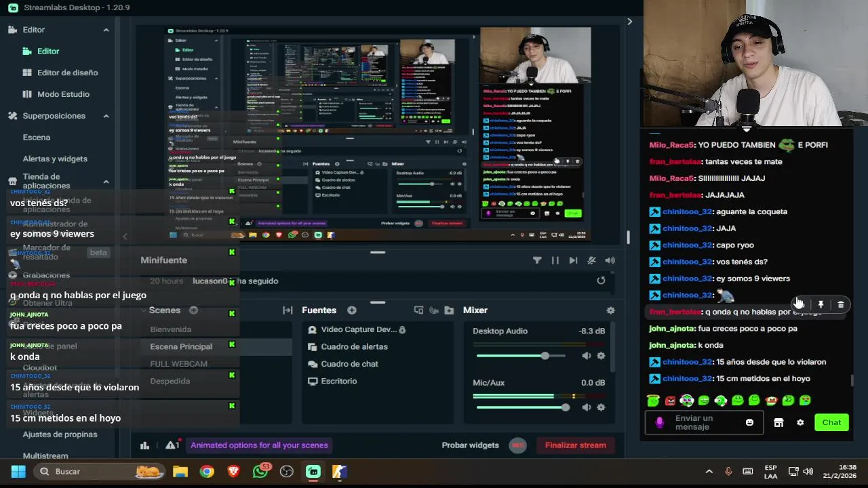Open the chat shop icon
Image resolution: width=868 pixels, height=488 pixels.
click(778, 422)
